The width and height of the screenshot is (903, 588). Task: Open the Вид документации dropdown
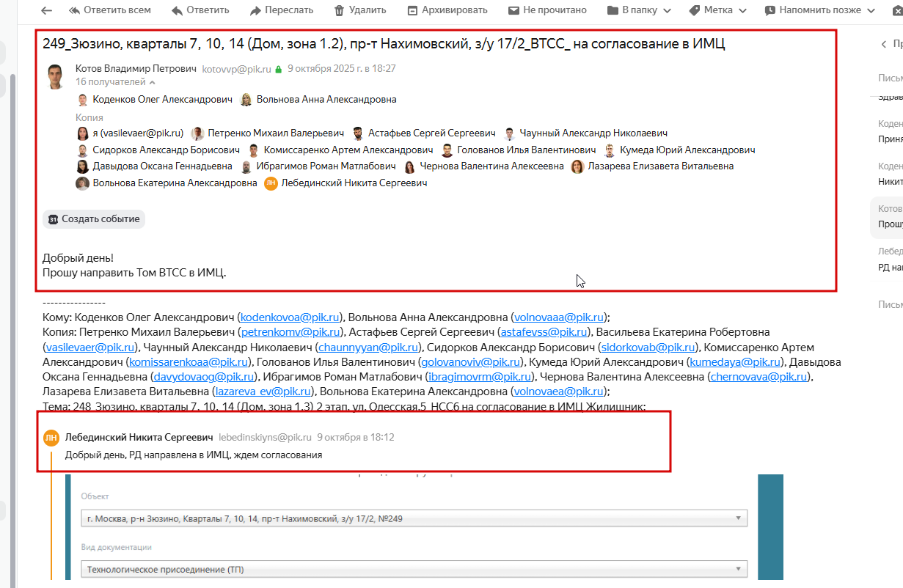414,568
